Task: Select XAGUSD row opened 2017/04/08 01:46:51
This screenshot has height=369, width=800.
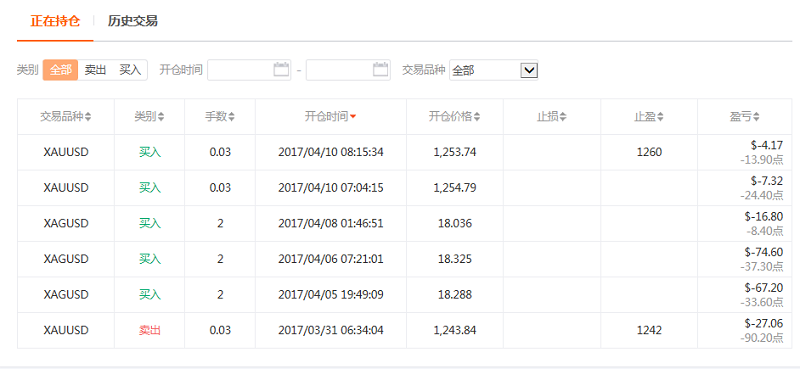Action: click(405, 224)
